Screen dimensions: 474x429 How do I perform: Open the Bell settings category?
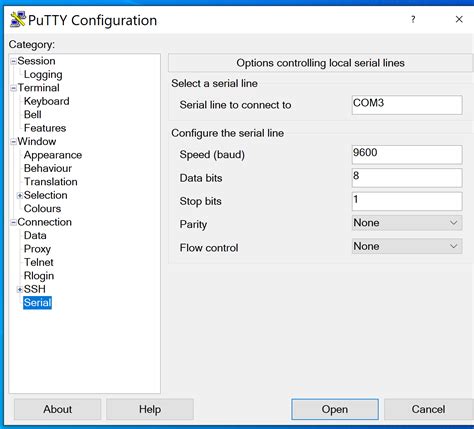click(33, 115)
